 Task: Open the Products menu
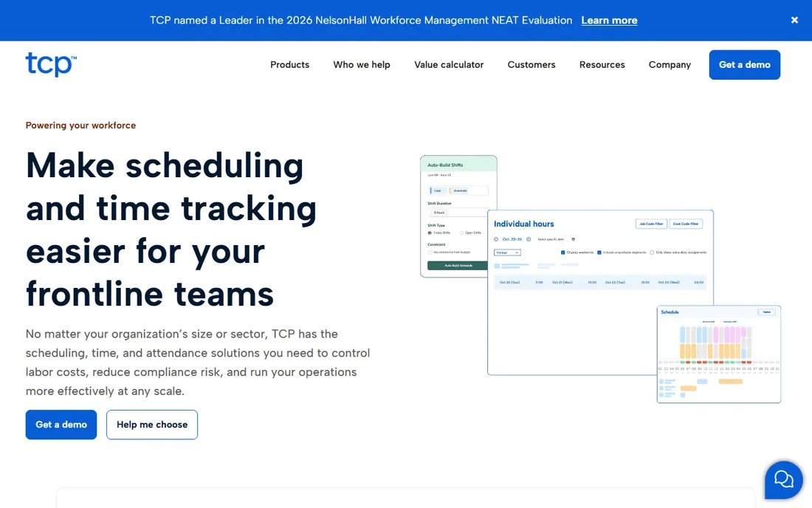289,65
